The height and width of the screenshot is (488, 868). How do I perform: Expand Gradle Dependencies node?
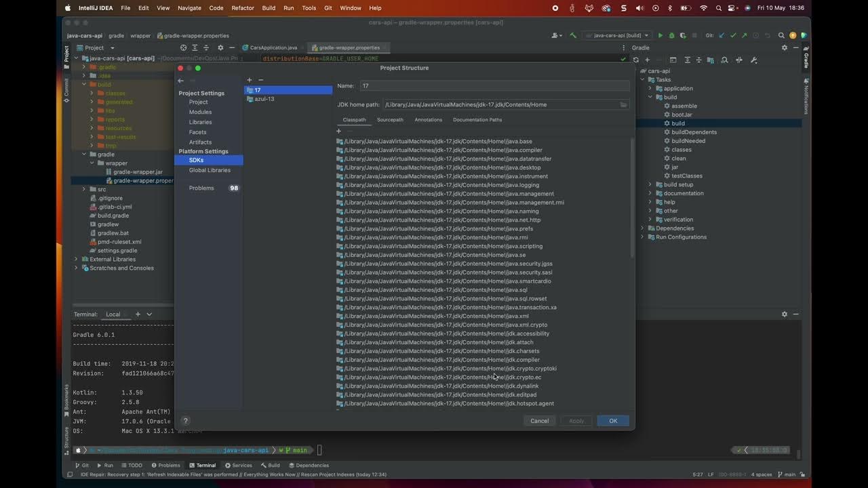(x=642, y=228)
